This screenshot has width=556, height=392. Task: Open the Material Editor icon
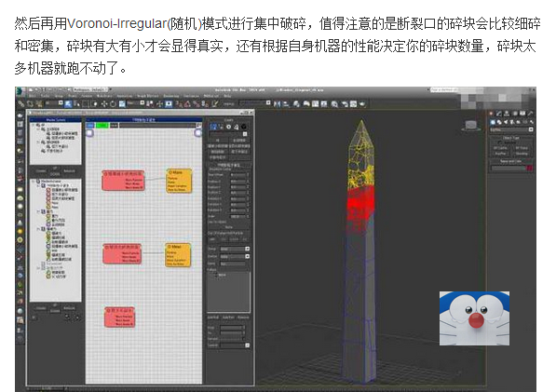[334, 103]
